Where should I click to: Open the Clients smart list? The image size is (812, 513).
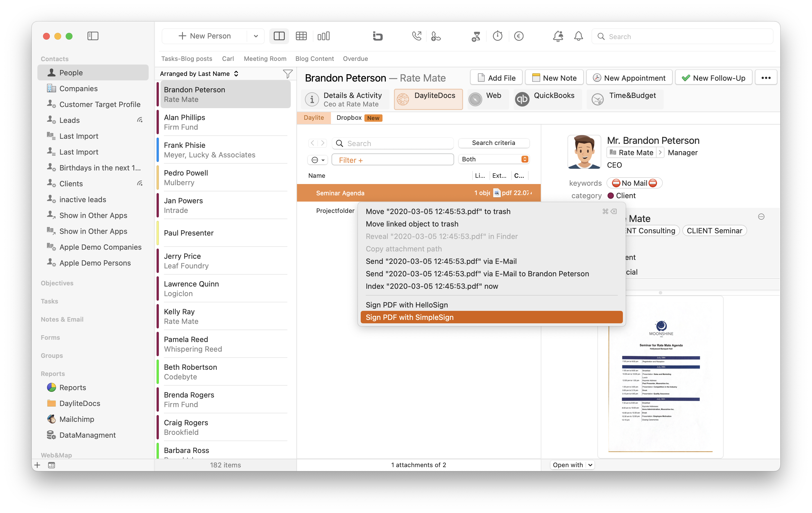pos(93,184)
